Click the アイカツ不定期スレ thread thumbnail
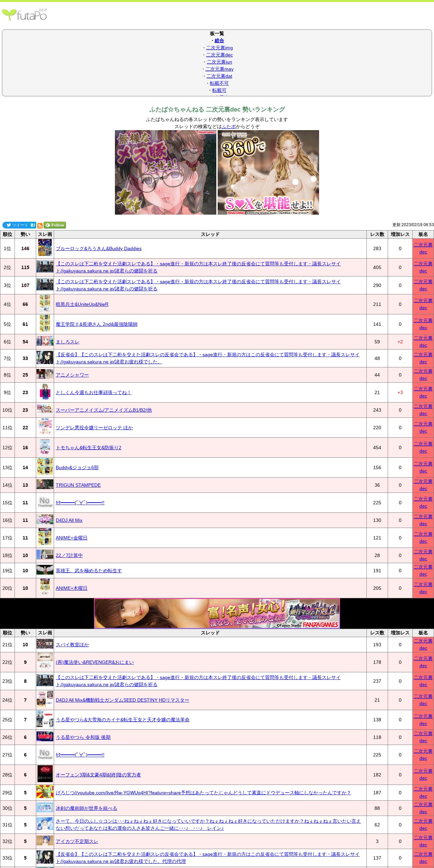The width and height of the screenshot is (434, 868). (45, 840)
